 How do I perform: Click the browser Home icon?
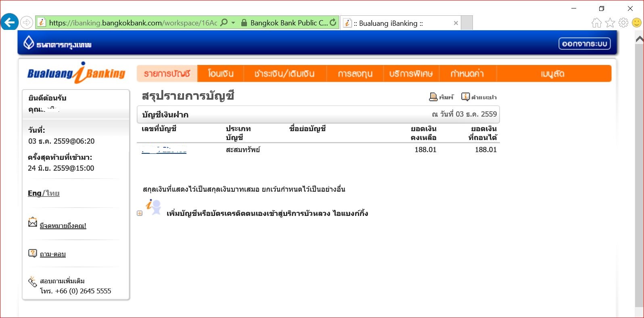[596, 23]
